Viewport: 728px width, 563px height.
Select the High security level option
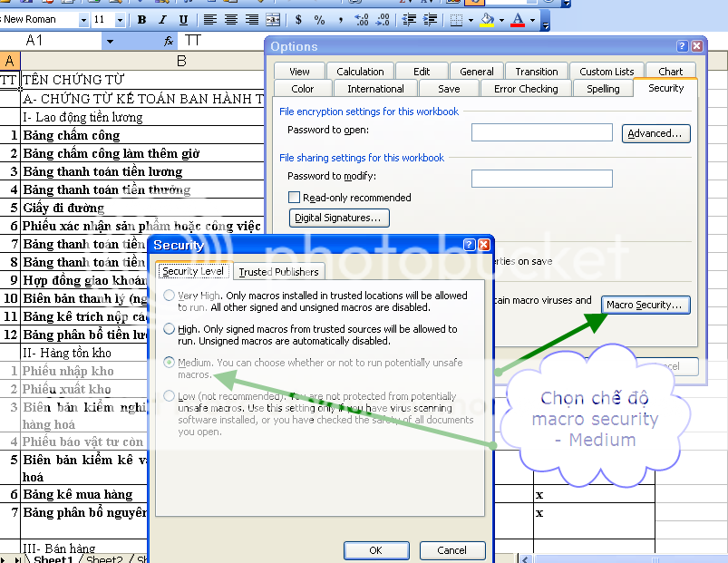pyautogui.click(x=169, y=329)
